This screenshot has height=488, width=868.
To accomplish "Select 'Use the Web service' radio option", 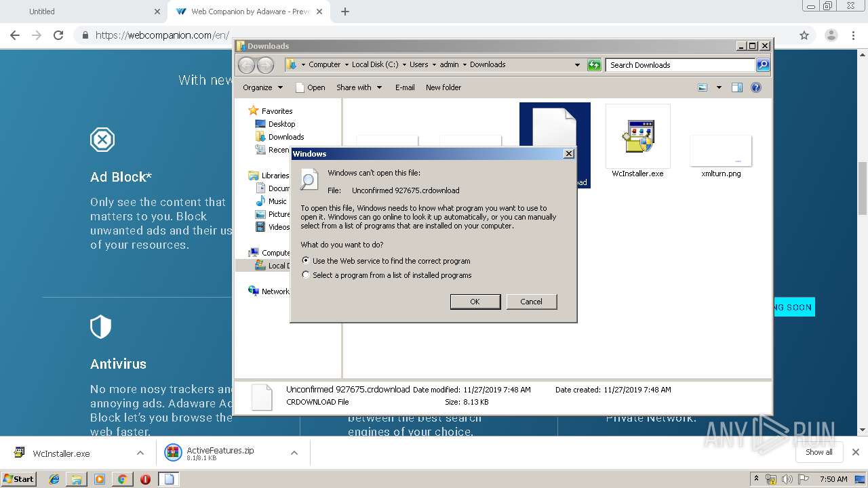I will pos(306,260).
